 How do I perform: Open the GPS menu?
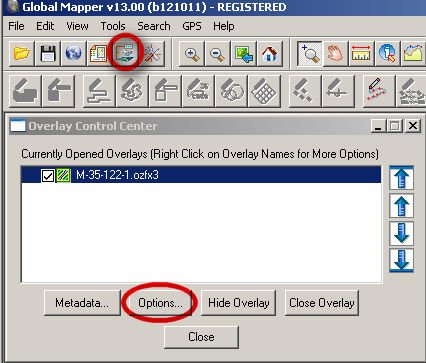point(192,26)
